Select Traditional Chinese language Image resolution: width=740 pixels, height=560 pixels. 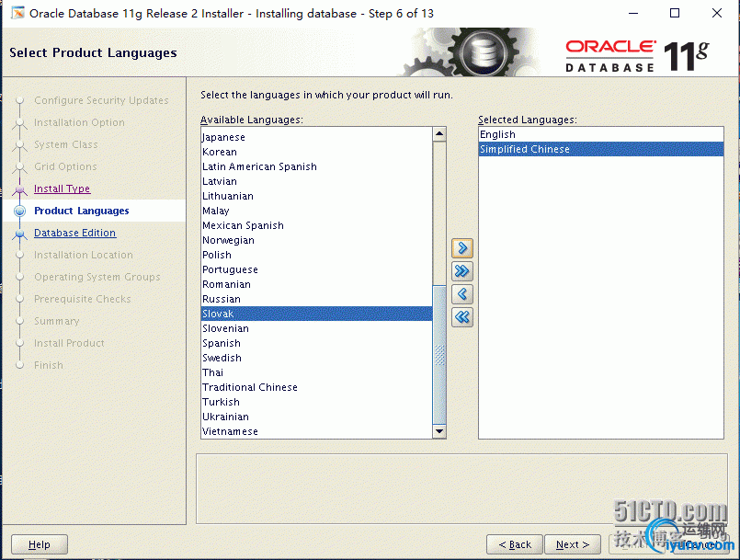tap(316, 387)
